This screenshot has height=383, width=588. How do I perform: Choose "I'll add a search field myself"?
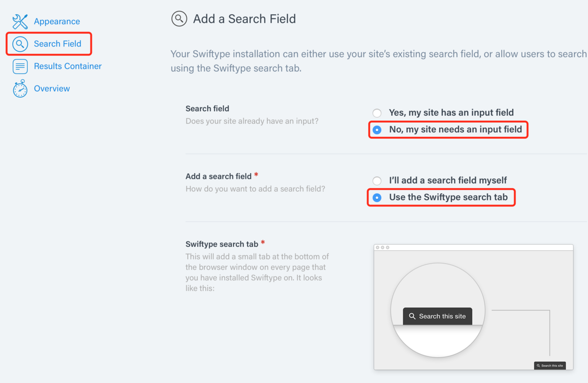tap(377, 181)
